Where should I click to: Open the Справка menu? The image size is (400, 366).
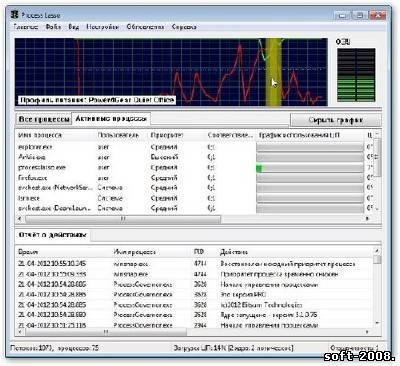pos(184,27)
